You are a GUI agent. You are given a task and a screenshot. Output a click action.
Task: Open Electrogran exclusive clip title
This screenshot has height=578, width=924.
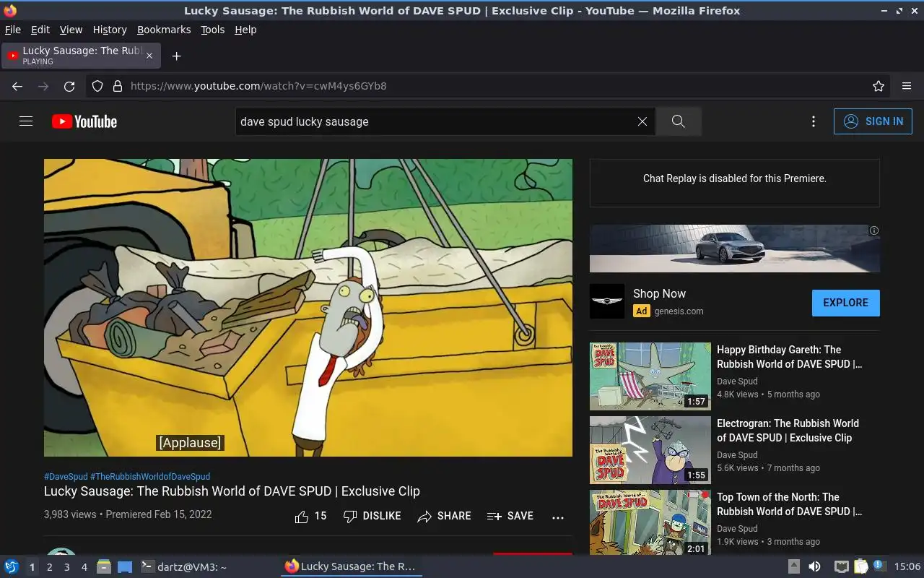788,431
